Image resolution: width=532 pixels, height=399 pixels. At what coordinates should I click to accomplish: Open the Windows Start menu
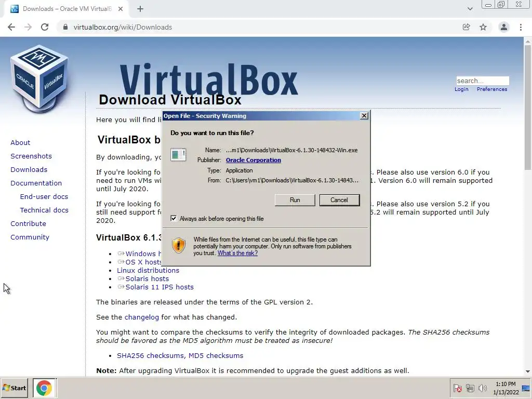coord(14,388)
